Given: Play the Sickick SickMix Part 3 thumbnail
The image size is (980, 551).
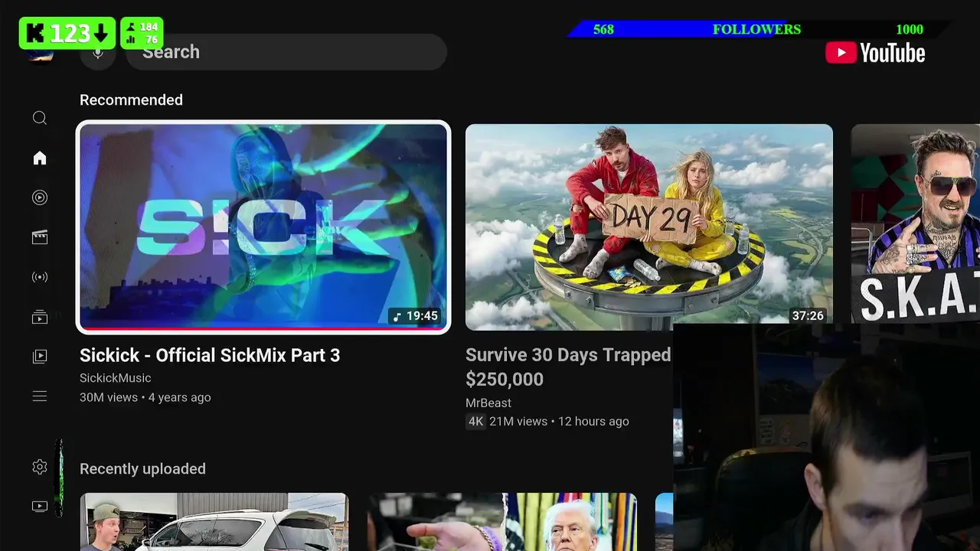Looking at the screenshot, I should [263, 227].
